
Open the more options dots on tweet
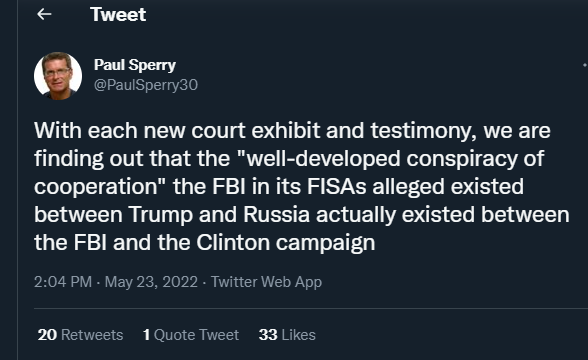tap(585, 65)
